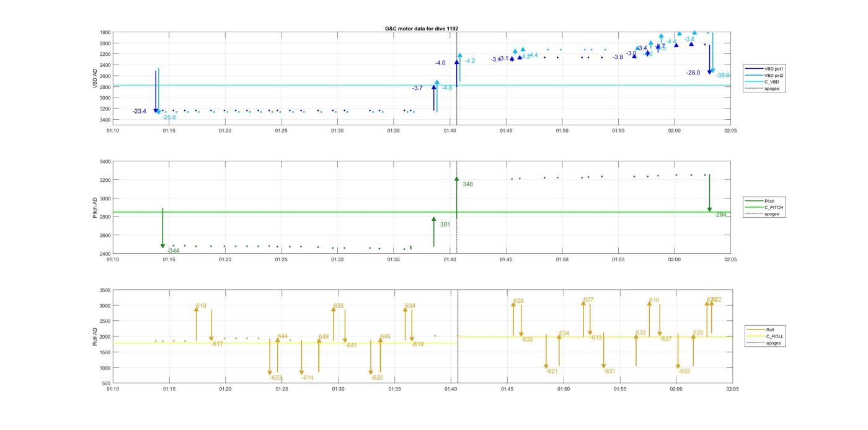Click the '01:25' tick under the Pitch plot
The height and width of the screenshot is (430, 868).
point(281,259)
